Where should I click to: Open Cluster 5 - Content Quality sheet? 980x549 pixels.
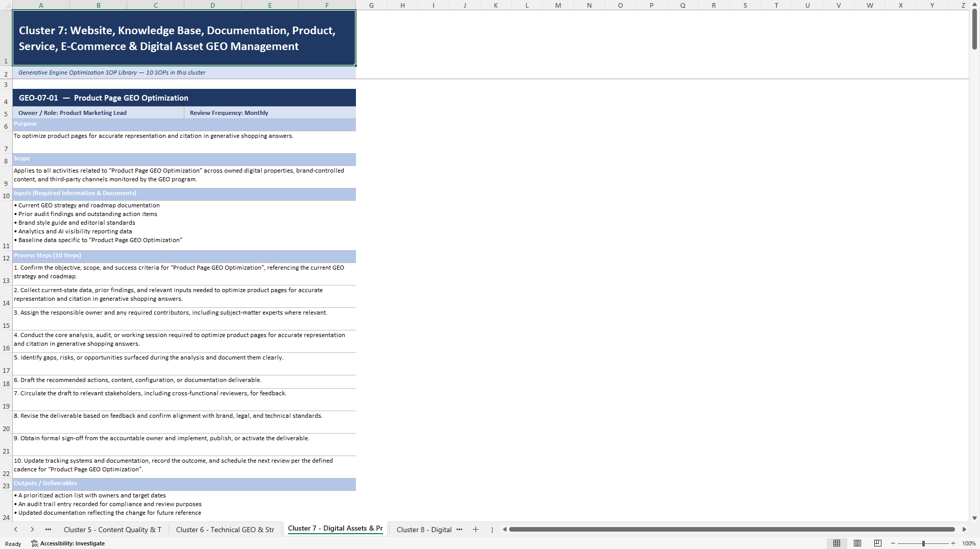(112, 530)
